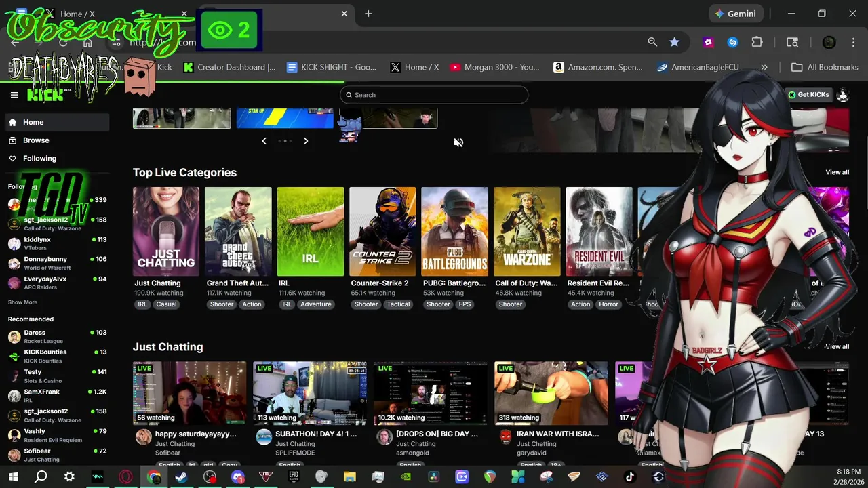868x488 pixels.
Task: Go to previous featured stream arrow
Action: pyautogui.click(x=264, y=141)
